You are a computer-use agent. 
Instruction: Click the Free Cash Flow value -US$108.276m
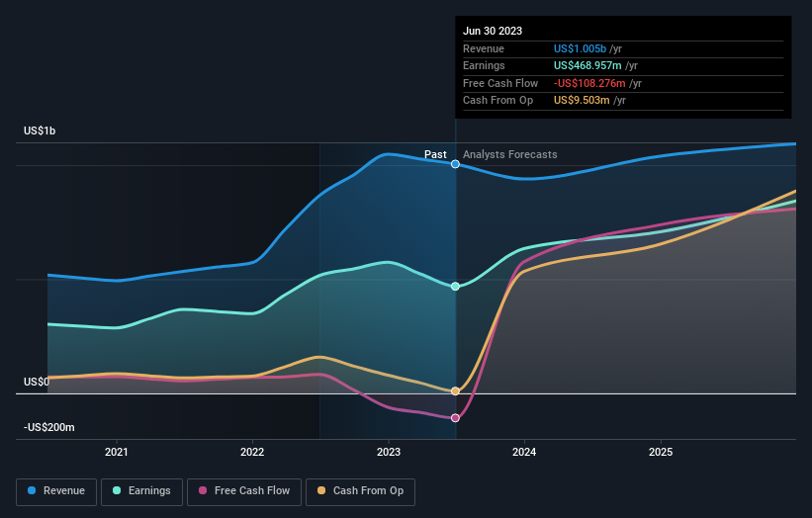tap(589, 83)
